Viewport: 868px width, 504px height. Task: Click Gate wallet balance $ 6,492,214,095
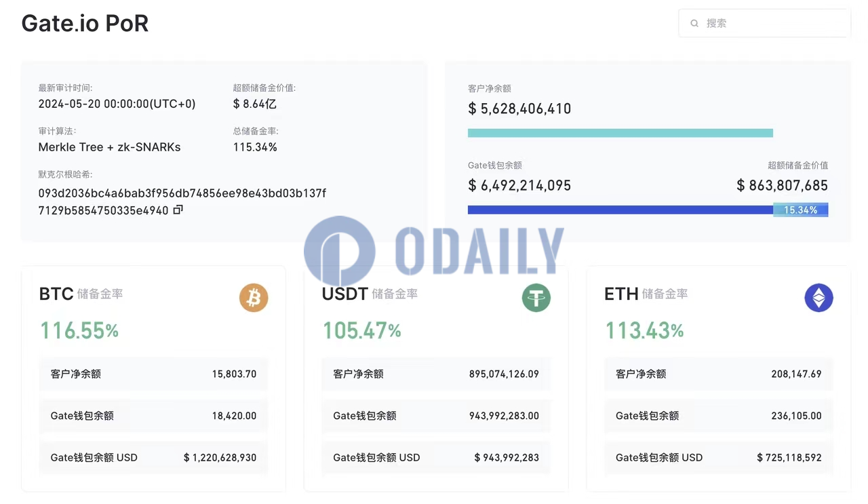519,185
